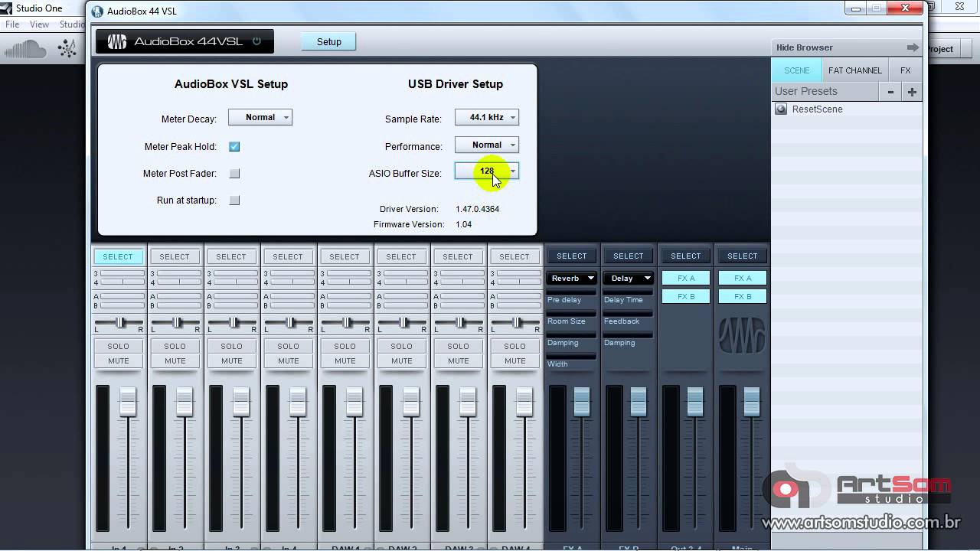
Task: Click the Hide Browser arrow icon
Action: tap(912, 47)
